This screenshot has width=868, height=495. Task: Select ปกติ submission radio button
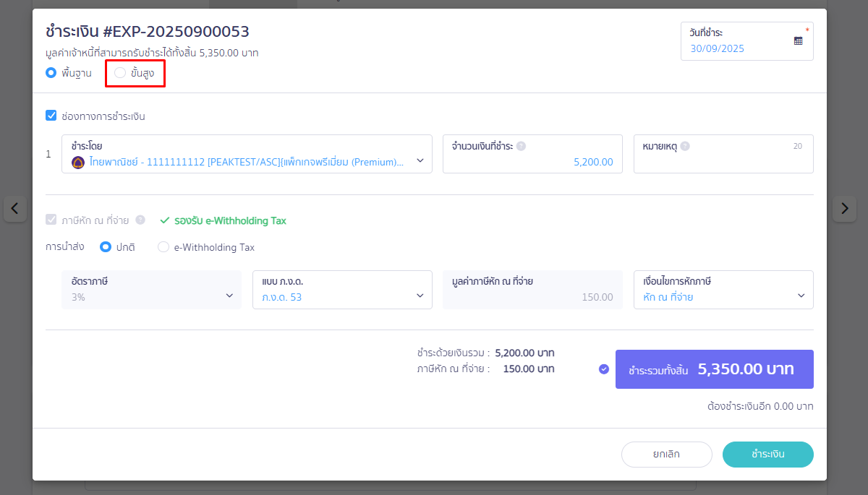click(105, 247)
